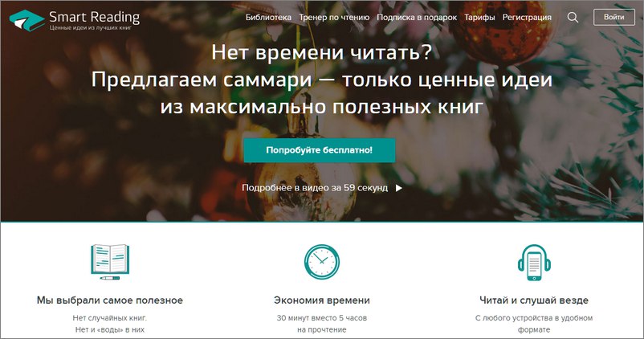The image size is (644, 339).
Task: Open the Тарифы menu item
Action: point(479,17)
